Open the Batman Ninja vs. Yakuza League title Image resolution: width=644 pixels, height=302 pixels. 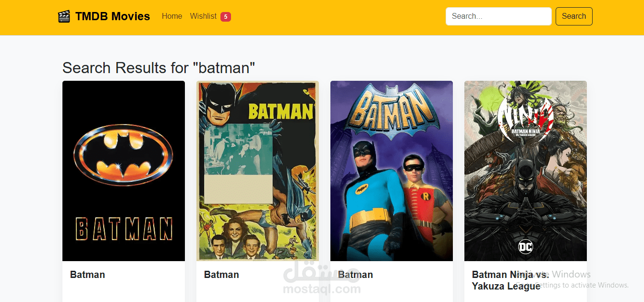(x=510, y=280)
